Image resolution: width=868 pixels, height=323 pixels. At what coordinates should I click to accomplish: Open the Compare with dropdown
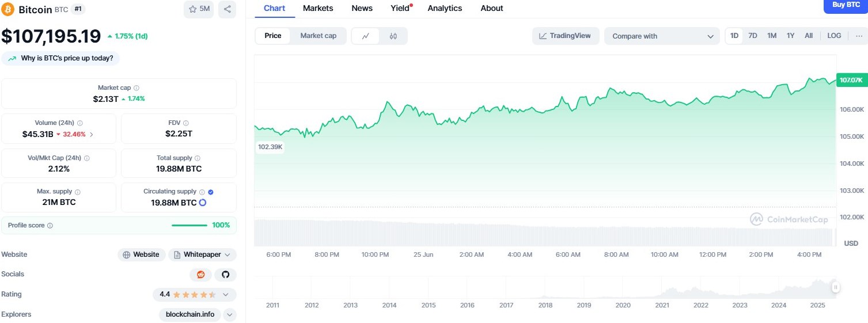pyautogui.click(x=662, y=36)
